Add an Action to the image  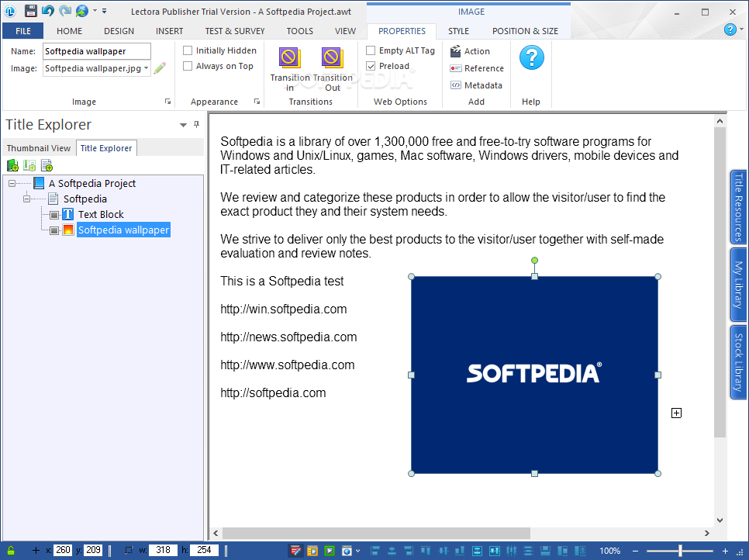[x=470, y=51]
